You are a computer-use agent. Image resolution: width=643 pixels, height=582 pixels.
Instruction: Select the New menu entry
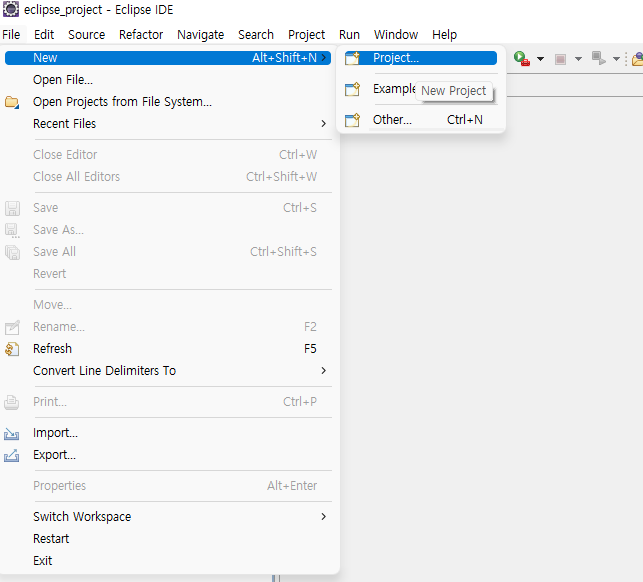click(x=168, y=58)
